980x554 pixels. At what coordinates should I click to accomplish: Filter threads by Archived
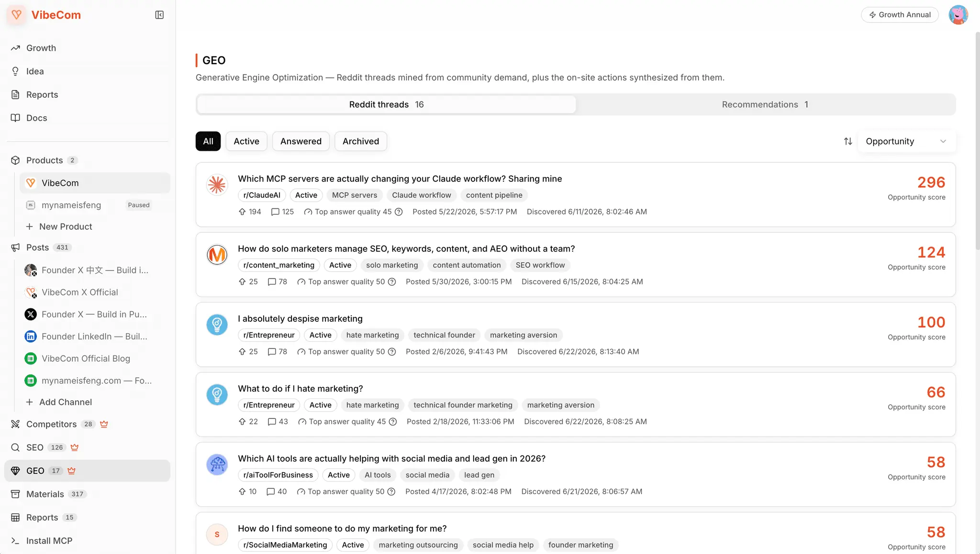(x=361, y=141)
